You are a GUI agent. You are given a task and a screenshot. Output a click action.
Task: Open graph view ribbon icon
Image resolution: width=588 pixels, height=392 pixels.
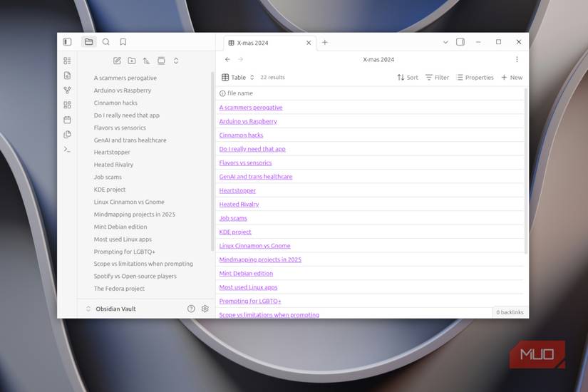tap(67, 90)
